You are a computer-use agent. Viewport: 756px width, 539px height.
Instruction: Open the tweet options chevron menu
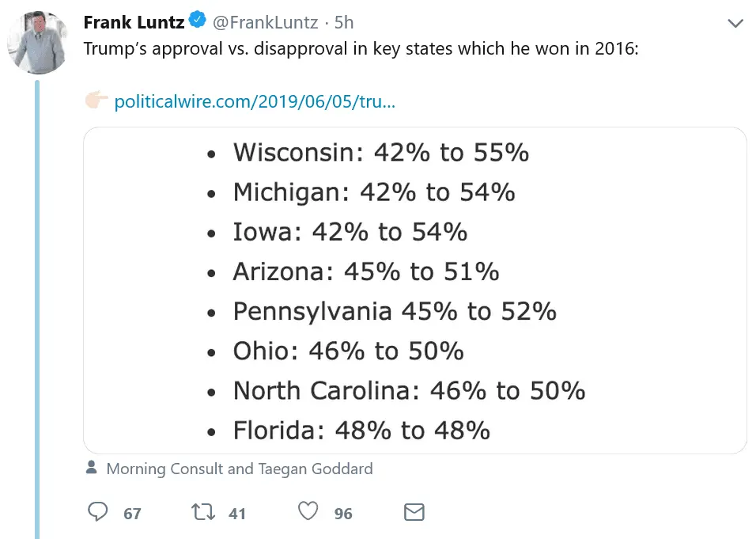click(x=735, y=24)
